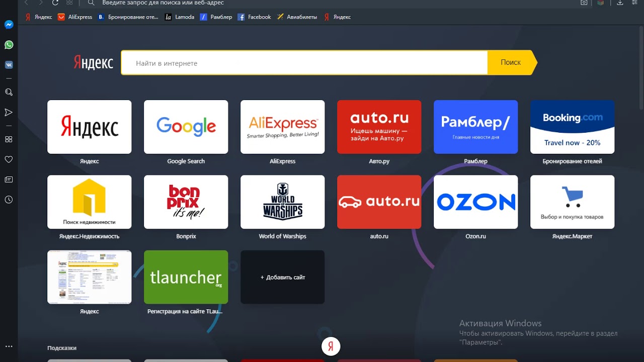Open the last Яндекс bookmark after Авиабилеты
Viewport: 644px width, 362px height.
tap(338, 17)
